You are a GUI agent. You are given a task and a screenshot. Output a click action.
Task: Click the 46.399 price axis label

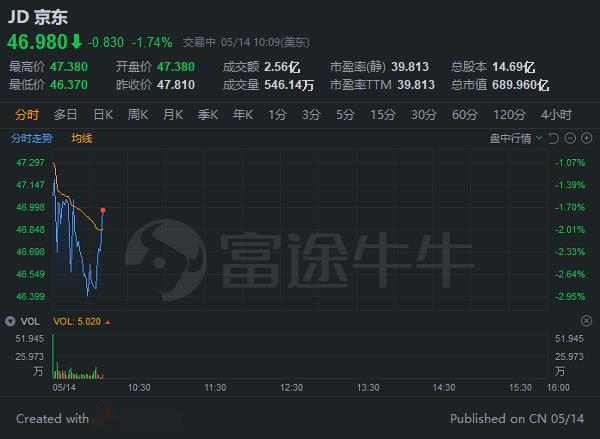pyautogui.click(x=31, y=296)
